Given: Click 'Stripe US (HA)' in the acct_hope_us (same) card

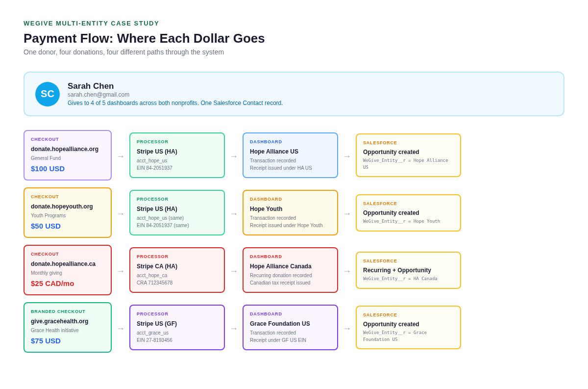Looking at the screenshot, I should click(157, 209).
